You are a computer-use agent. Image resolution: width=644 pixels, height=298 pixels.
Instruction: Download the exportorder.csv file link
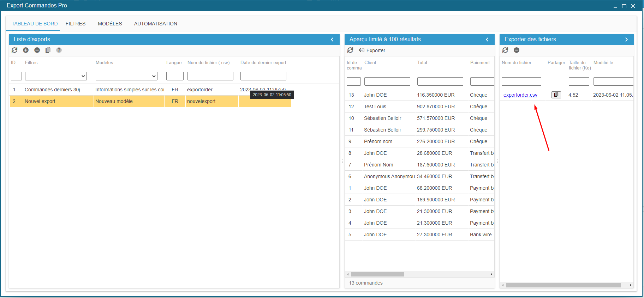pyautogui.click(x=520, y=95)
